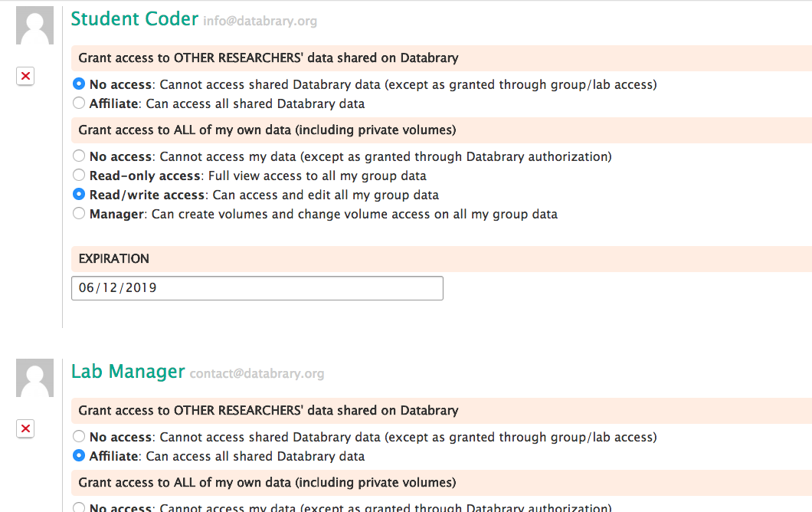The width and height of the screenshot is (812, 512).
Task: Click the Lab Manager avatar icon
Action: [x=34, y=379]
